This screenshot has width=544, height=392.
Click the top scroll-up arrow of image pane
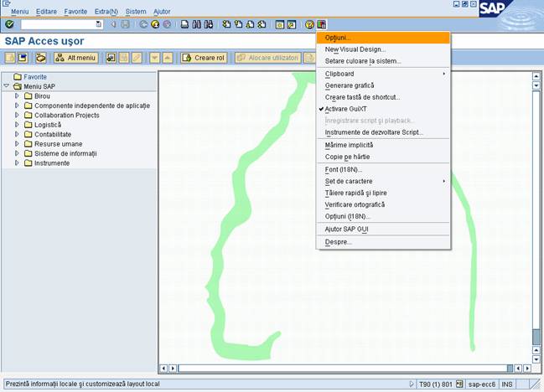coord(536,76)
